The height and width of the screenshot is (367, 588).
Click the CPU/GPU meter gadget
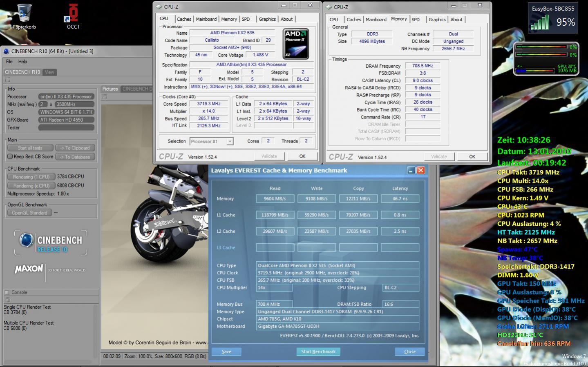coord(546,58)
